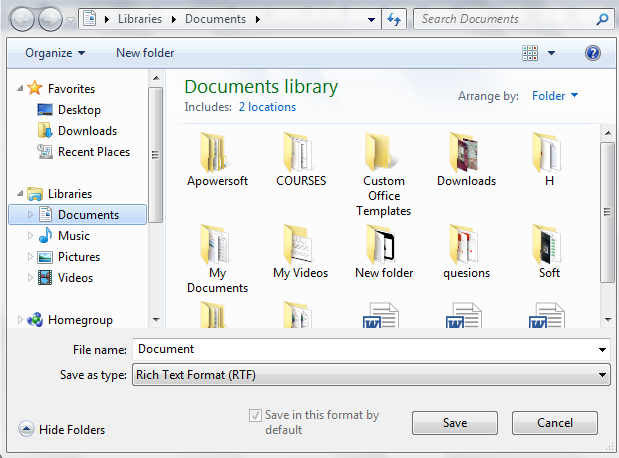Open the address bar previous locations dropdown

371,19
